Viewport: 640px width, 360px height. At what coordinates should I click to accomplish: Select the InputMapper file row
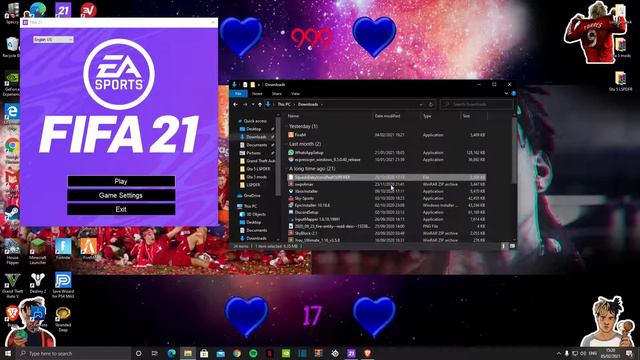coord(387,219)
